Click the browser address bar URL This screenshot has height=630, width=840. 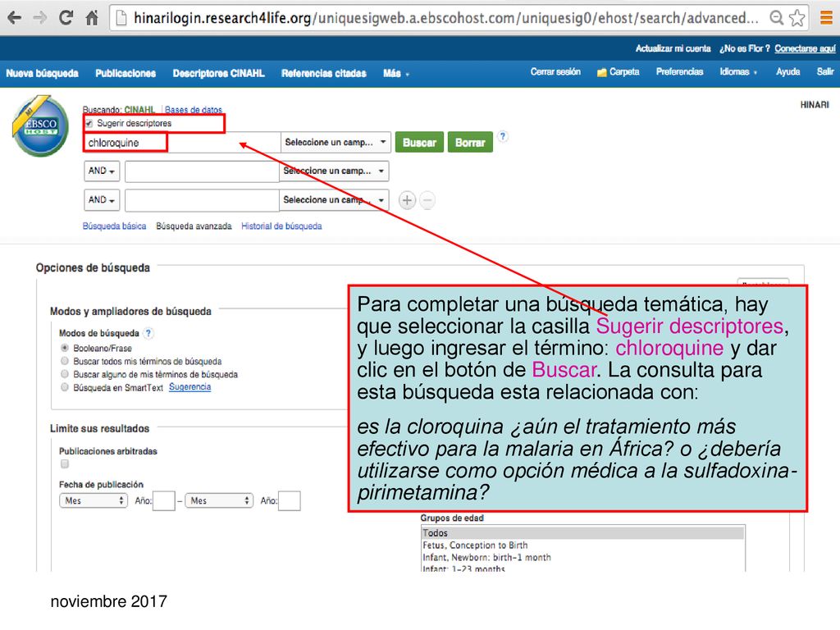point(445,18)
